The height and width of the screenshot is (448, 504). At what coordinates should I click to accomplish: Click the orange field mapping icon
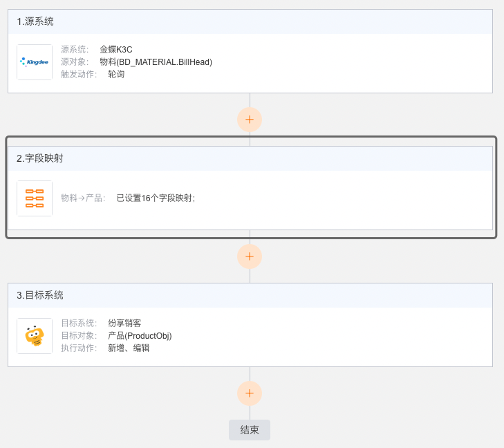[x=35, y=198]
